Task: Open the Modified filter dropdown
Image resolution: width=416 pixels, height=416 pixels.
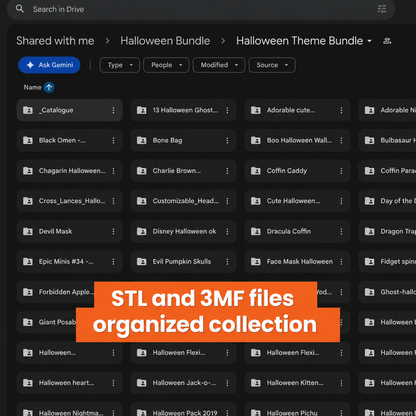Action: pyautogui.click(x=219, y=65)
